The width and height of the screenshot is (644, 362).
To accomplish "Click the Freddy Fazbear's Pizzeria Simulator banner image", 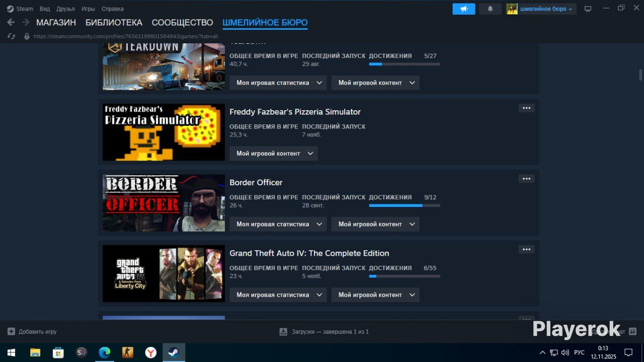I will coord(164,132).
